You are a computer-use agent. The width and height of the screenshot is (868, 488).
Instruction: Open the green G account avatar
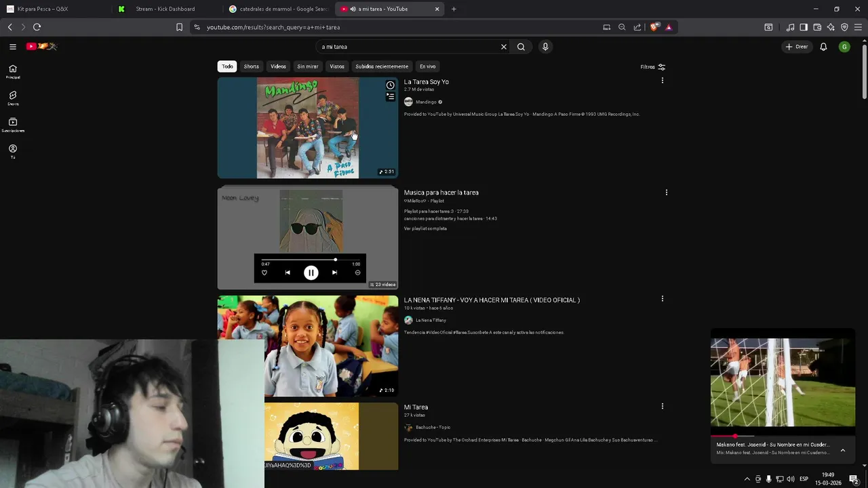pyautogui.click(x=844, y=47)
